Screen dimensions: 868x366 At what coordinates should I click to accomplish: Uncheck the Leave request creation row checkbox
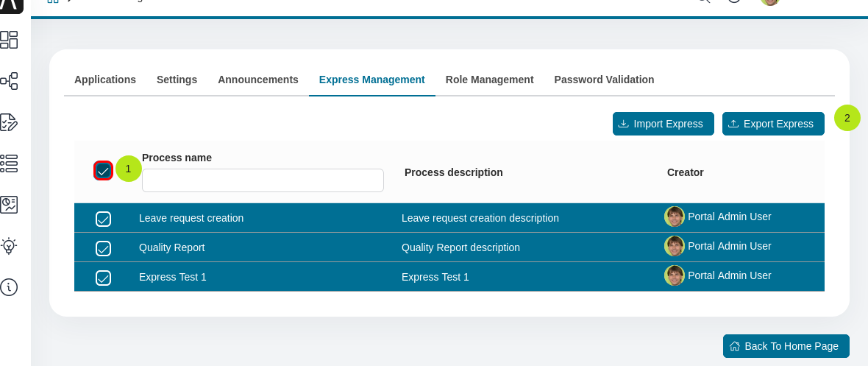[104, 219]
